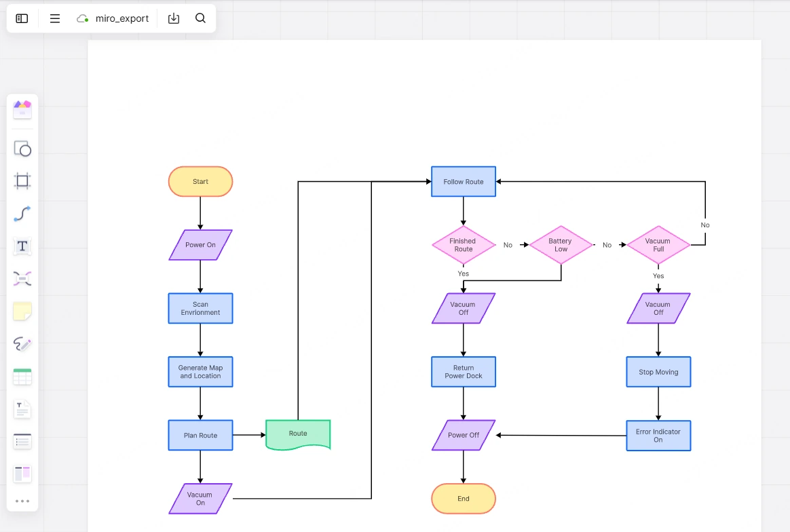Screen dimensions: 790x532
Task: Select the Battery Low diamond
Action: coord(561,245)
